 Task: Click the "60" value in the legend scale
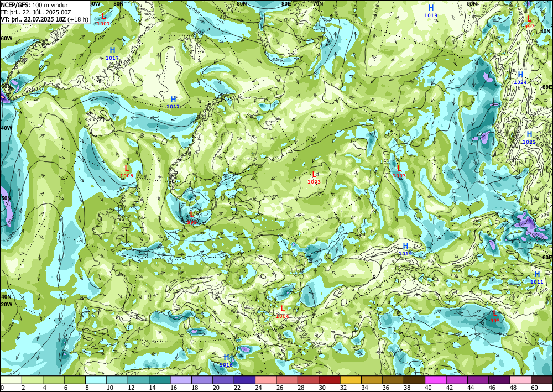[534, 388]
